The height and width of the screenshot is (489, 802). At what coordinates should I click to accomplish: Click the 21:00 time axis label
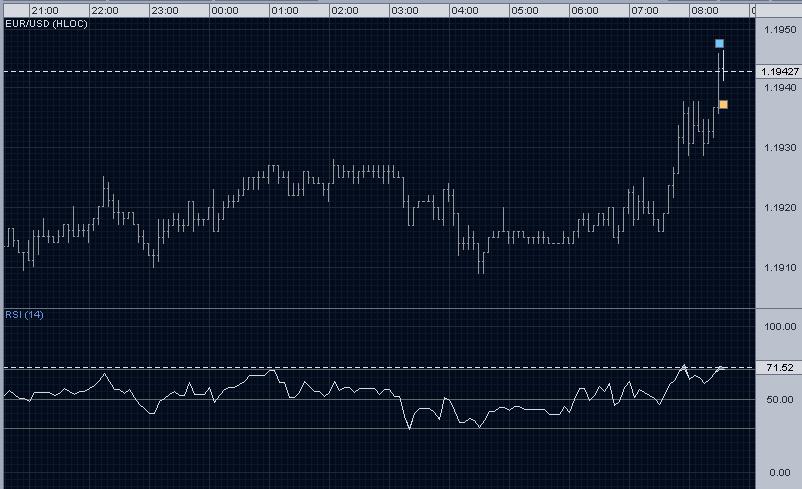tap(44, 10)
